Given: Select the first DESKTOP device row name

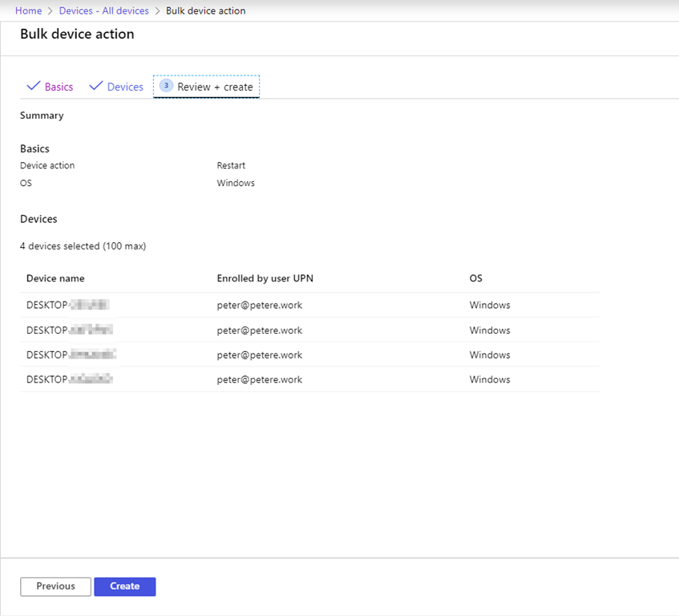Looking at the screenshot, I should [x=67, y=306].
